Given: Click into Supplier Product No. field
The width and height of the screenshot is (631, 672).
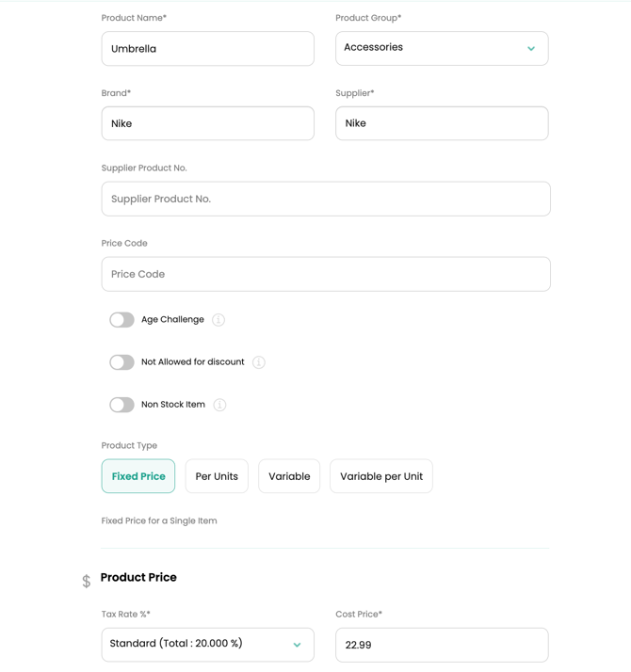Looking at the screenshot, I should click(x=325, y=199).
